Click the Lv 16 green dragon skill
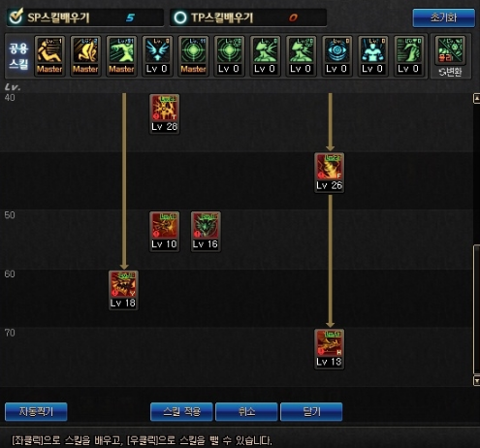 click(x=206, y=232)
